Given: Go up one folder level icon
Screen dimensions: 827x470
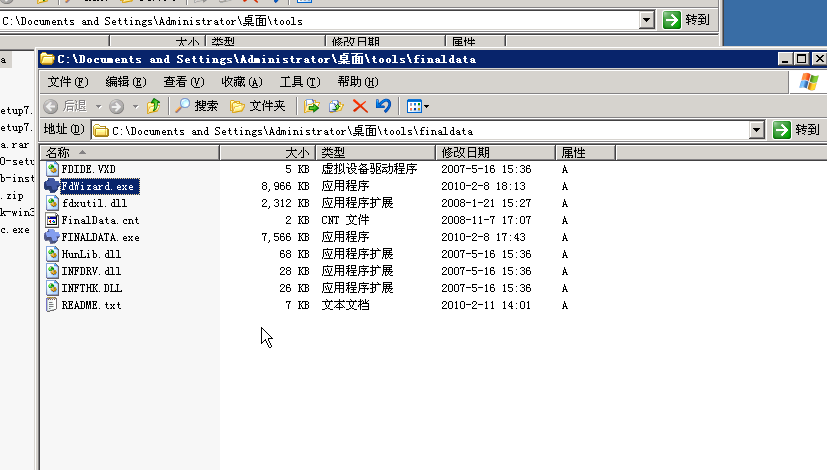Looking at the screenshot, I should (x=153, y=106).
